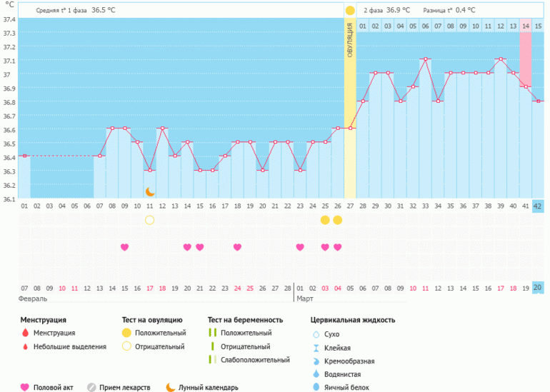Click the Сухо droplet icon in legend

316,334
